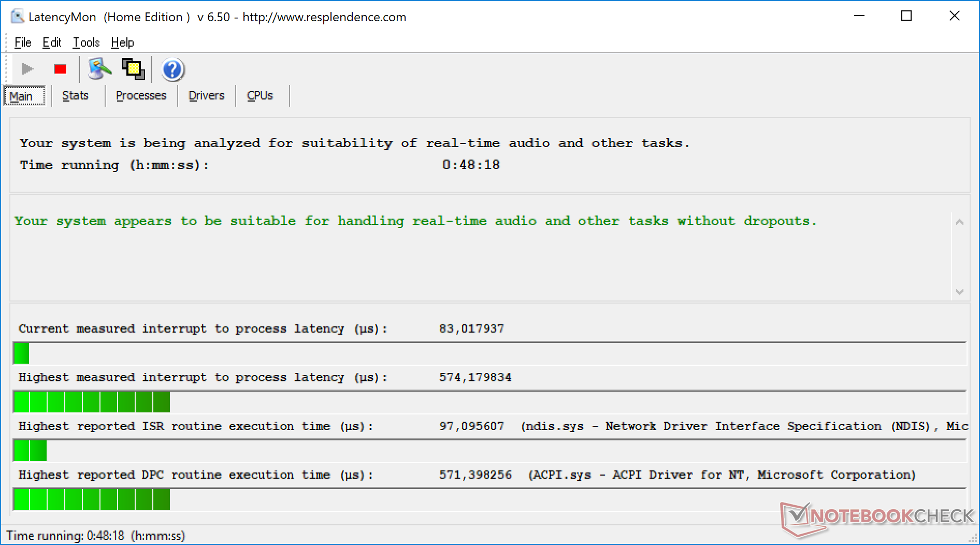
Task: Stop the latency monitor with red square
Action: tap(60, 69)
